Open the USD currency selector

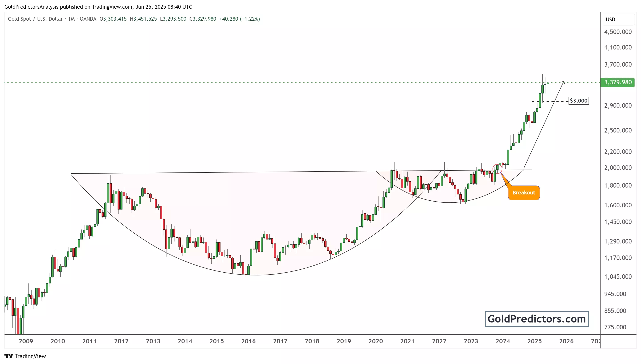click(x=611, y=20)
